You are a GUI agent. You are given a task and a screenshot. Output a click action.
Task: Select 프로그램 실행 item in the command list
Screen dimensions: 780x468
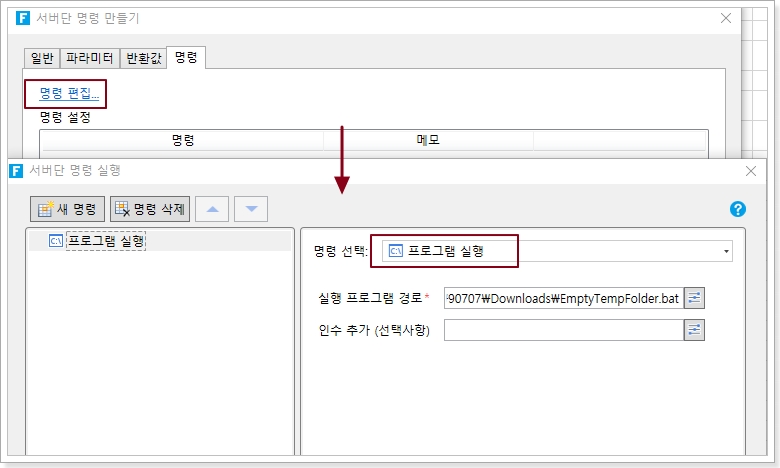point(105,240)
